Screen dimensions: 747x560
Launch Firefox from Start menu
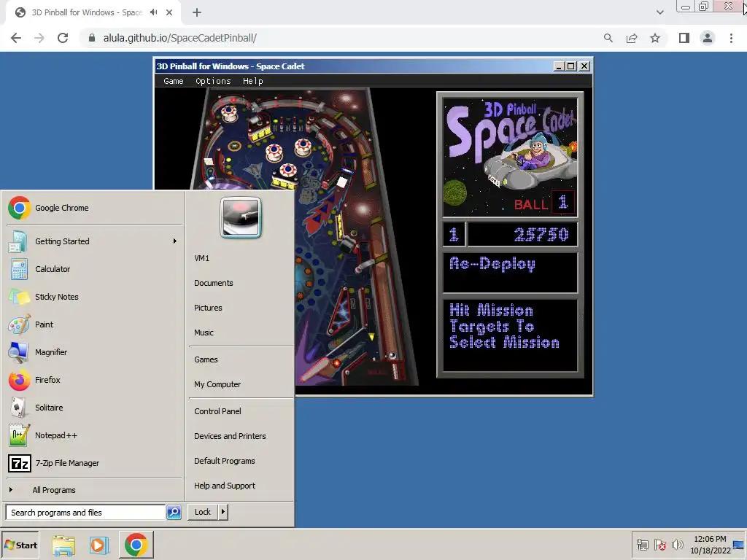coord(94,379)
